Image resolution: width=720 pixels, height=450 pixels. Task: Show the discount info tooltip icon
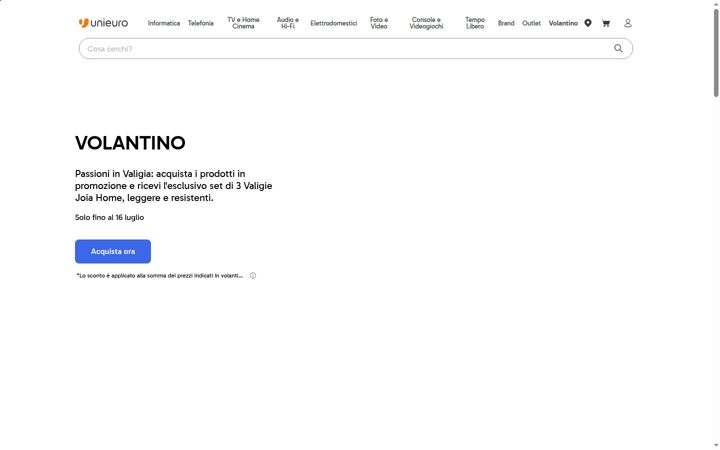253,276
